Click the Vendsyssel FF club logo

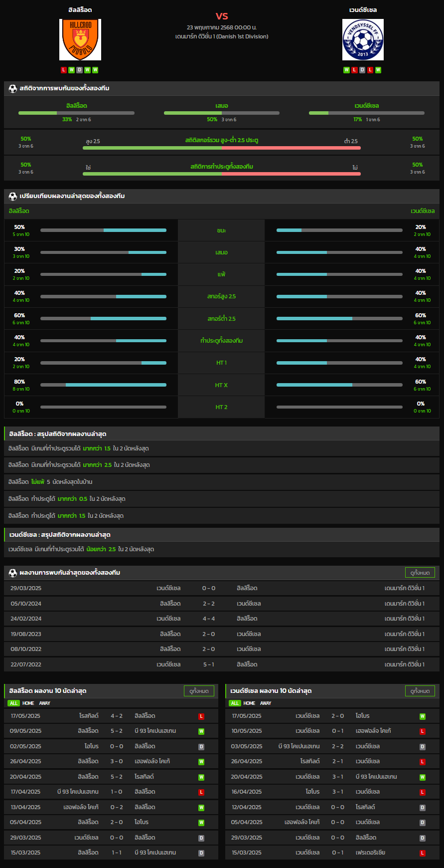click(x=363, y=40)
